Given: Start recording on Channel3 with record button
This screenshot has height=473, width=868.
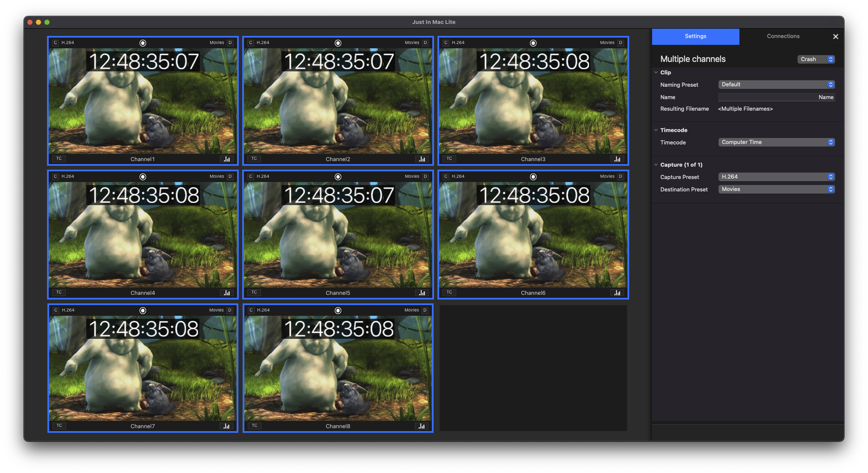Looking at the screenshot, I should coord(533,43).
